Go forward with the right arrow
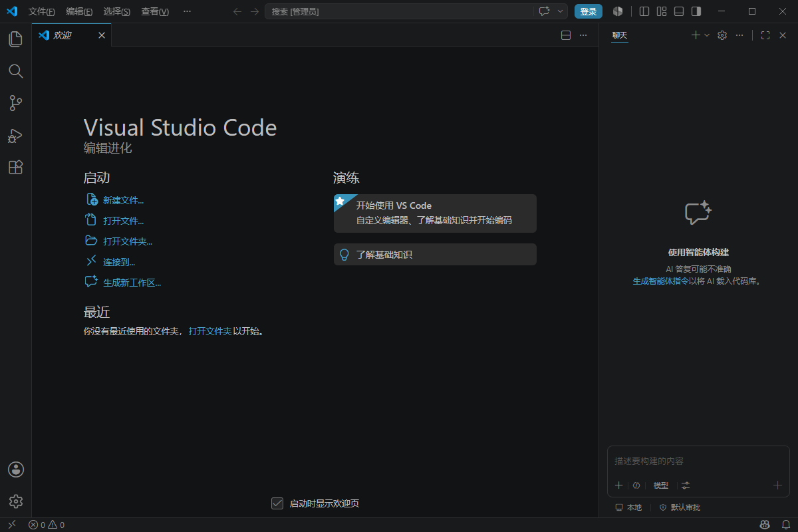 coord(255,11)
